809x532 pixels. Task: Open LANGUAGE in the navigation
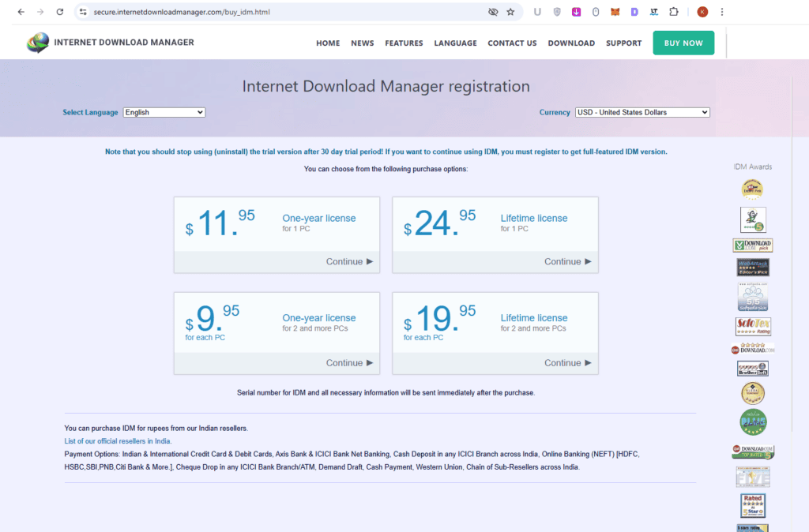(455, 43)
